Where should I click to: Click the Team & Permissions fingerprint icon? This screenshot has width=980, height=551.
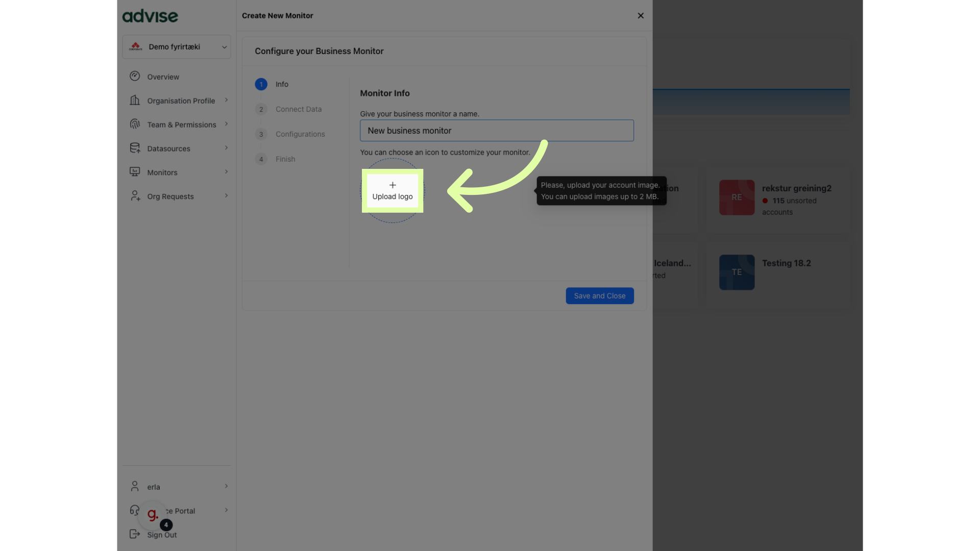(x=135, y=124)
